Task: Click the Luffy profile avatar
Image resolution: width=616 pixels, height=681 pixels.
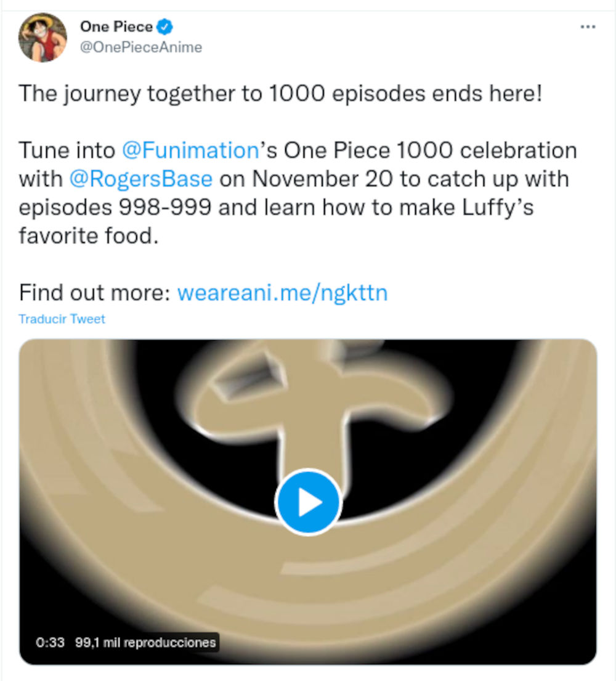Action: point(43,37)
